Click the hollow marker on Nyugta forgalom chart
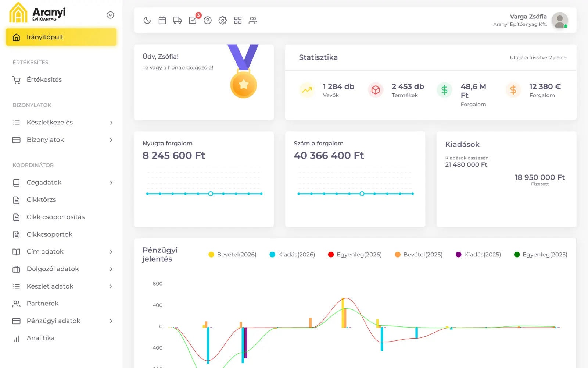The width and height of the screenshot is (588, 368). click(211, 194)
